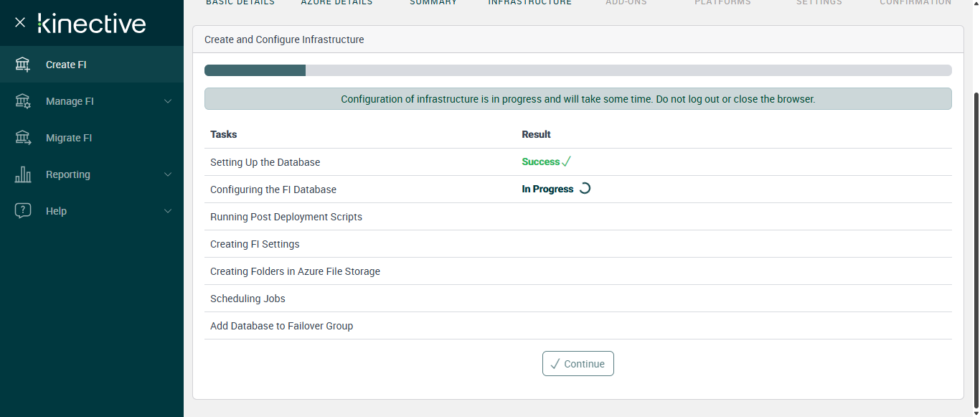The width and height of the screenshot is (980, 417).
Task: Click the infrastructure progress bar
Action: click(x=578, y=70)
